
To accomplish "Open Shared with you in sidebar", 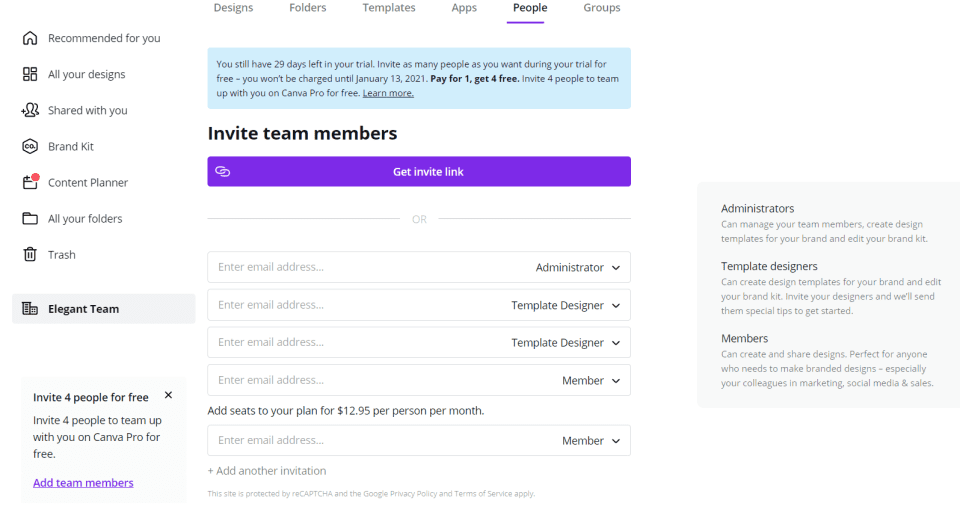I will [x=88, y=110].
